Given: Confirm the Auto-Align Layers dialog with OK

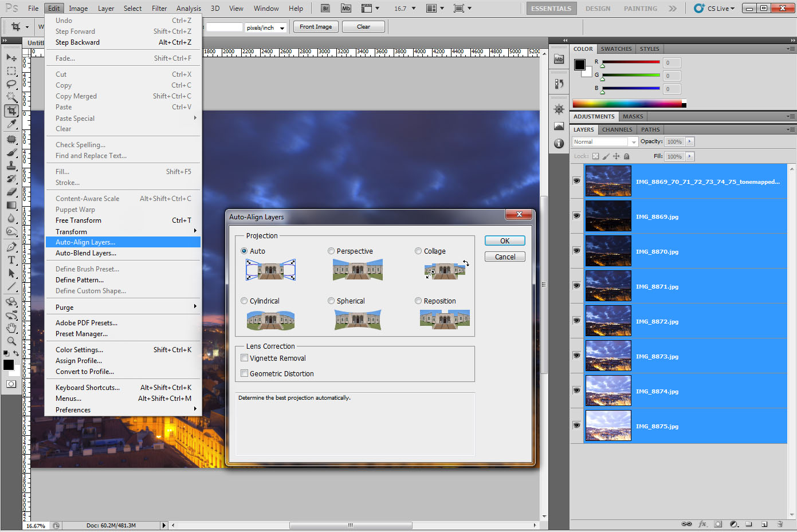Looking at the screenshot, I should (504, 241).
